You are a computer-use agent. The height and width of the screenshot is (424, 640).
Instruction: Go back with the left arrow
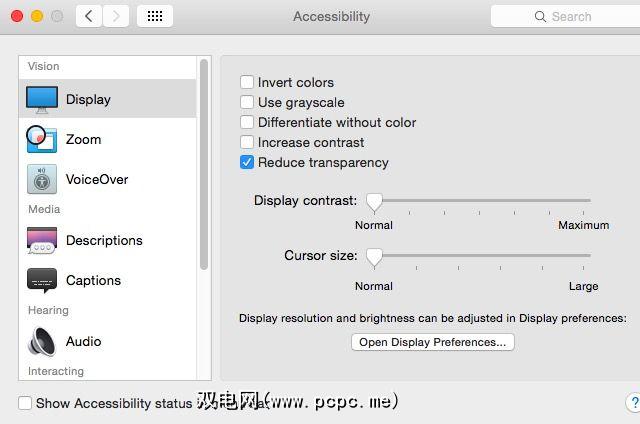point(89,16)
